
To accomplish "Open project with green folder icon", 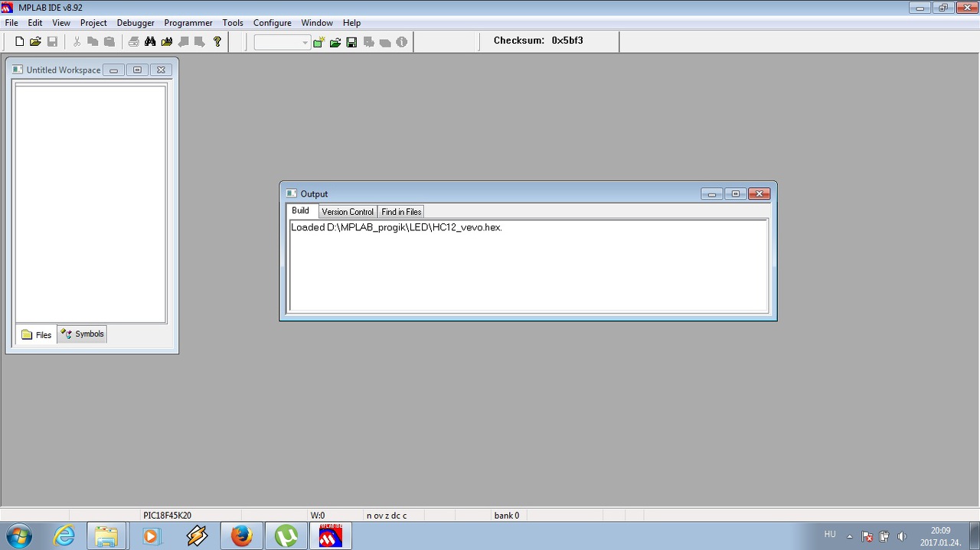I will [x=335, y=43].
